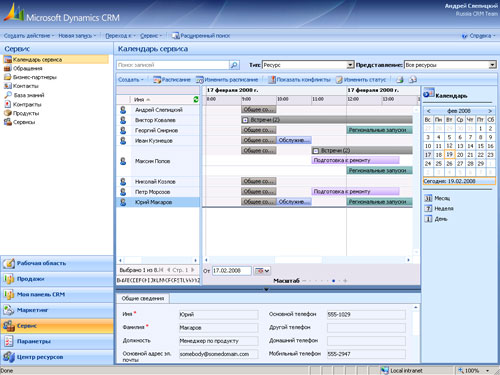Select resource row Петр Морозов
This screenshot has width=500, height=375.
(x=158, y=192)
